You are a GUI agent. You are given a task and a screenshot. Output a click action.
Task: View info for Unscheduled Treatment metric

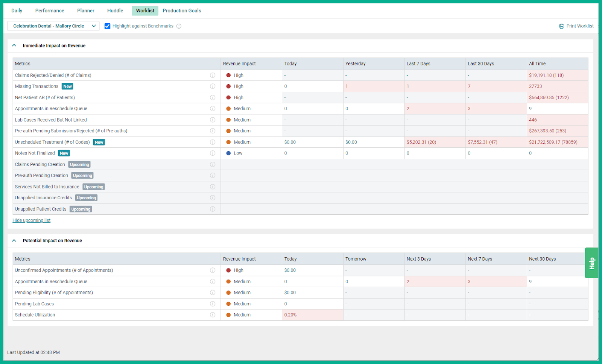[x=213, y=142]
